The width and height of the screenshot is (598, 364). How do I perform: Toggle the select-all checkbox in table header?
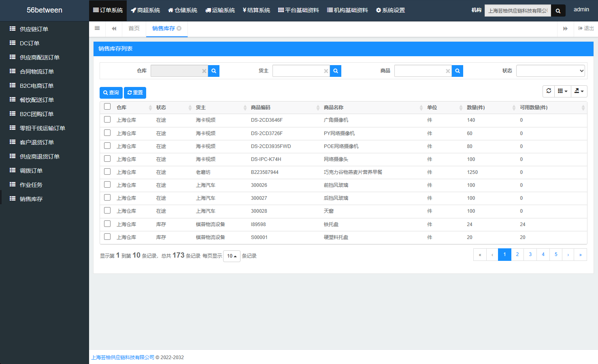[x=107, y=106]
